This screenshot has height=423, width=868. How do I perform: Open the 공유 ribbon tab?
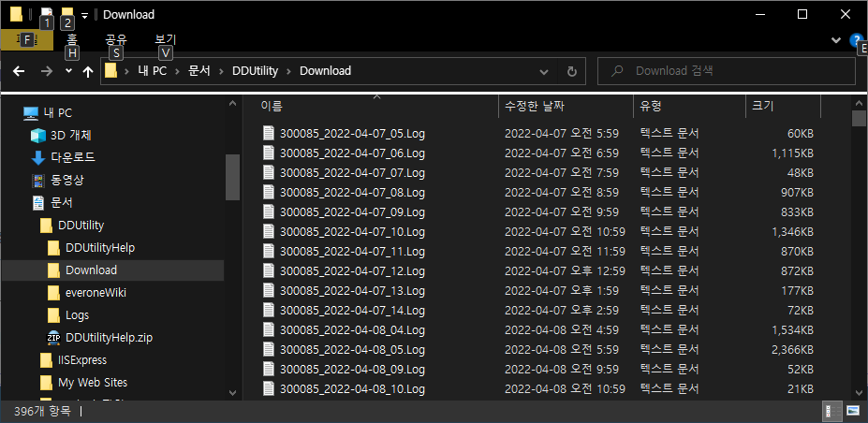[116, 40]
